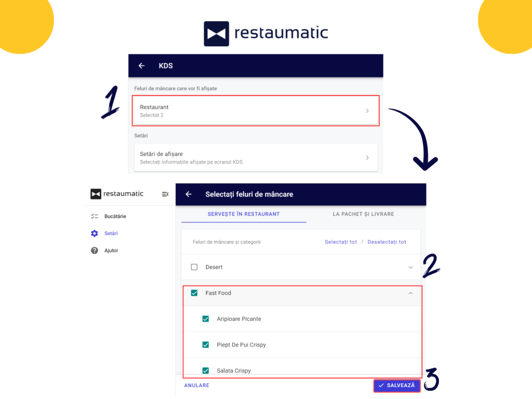Click the Anulare button
This screenshot has width=532, height=399.
[x=197, y=385]
